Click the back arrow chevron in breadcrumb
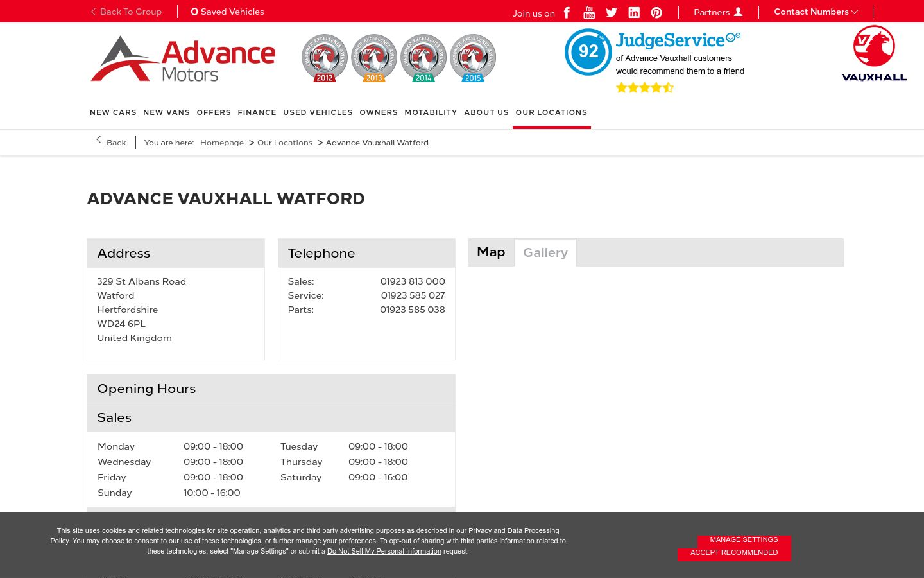924x578 pixels. point(99,139)
